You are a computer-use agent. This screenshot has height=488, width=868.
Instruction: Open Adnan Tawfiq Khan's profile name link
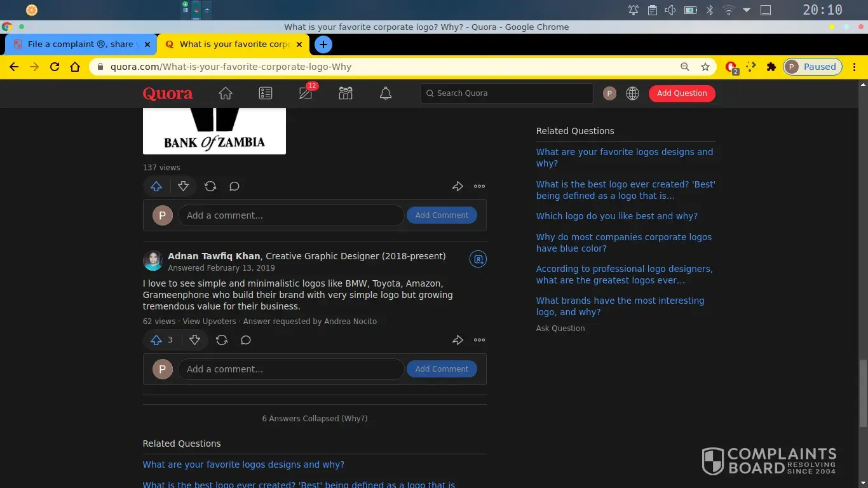[x=214, y=256]
